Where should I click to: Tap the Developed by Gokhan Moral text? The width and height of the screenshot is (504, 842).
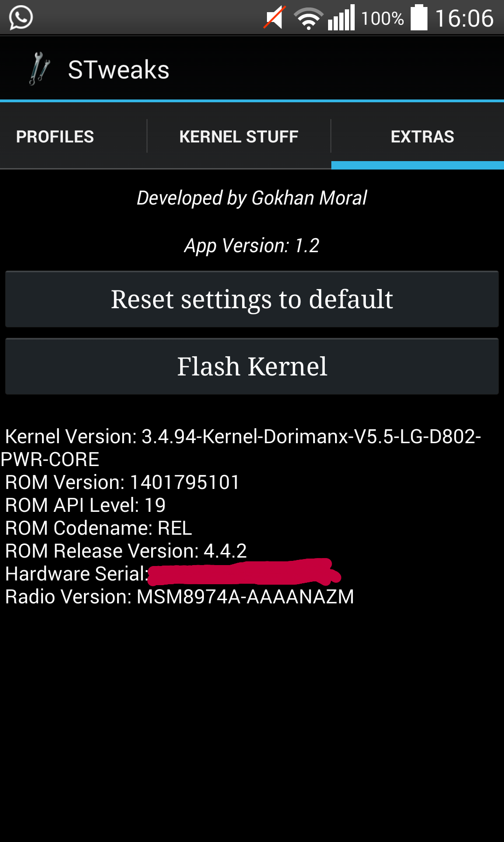click(x=252, y=198)
